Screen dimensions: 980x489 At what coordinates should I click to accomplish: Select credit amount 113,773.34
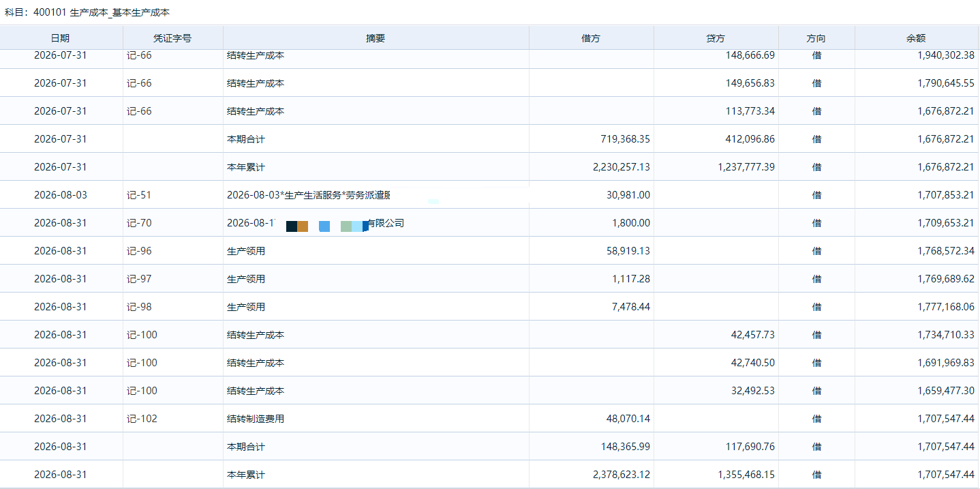tap(750, 111)
